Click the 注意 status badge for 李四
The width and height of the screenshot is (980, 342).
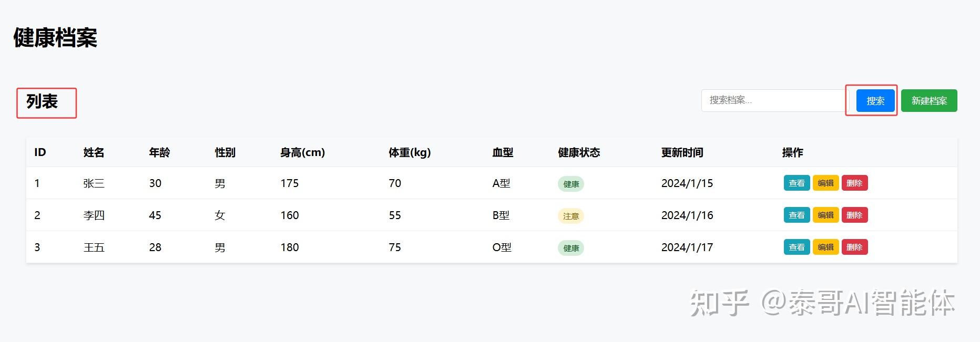coord(571,216)
